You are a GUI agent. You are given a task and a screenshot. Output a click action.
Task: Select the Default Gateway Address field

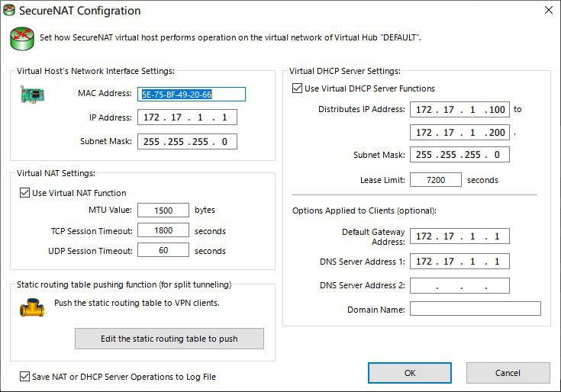(459, 236)
